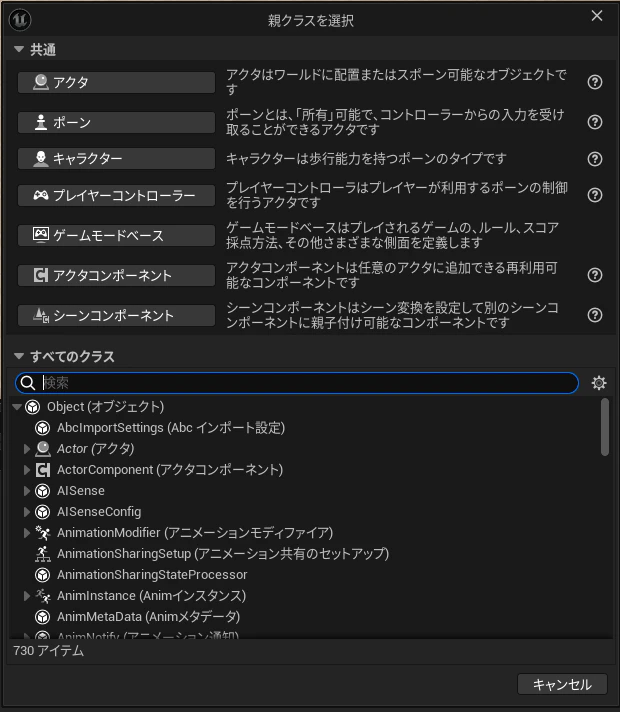620x712 pixels.
Task: Expand the AnimationModifier tree node
Action: (27, 533)
